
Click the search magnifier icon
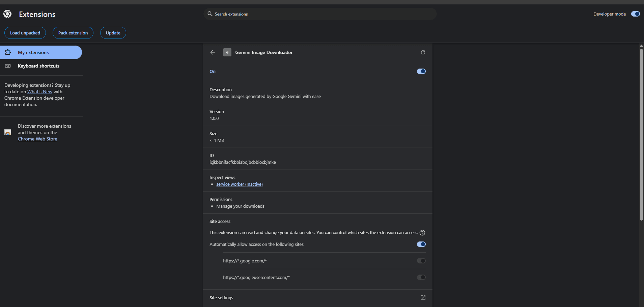[210, 14]
